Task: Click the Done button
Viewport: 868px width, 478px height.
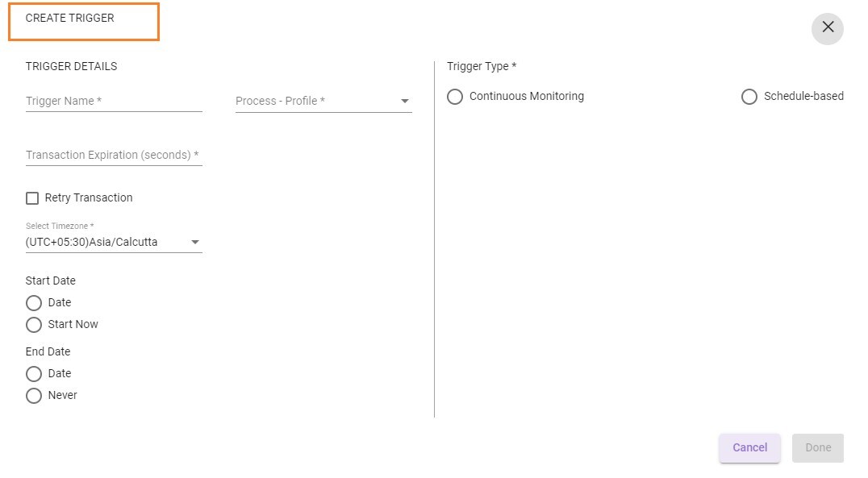Action: point(818,447)
